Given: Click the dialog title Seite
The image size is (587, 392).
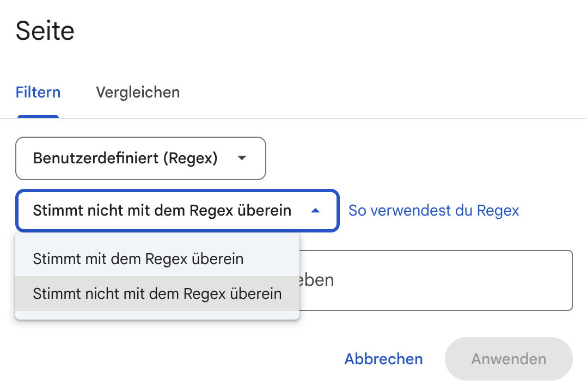Looking at the screenshot, I should (45, 30).
